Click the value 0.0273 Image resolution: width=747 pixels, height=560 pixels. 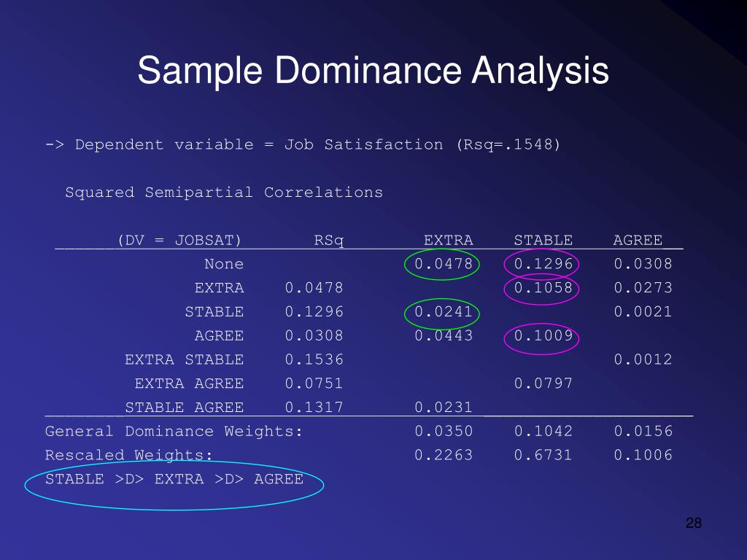[x=643, y=287]
